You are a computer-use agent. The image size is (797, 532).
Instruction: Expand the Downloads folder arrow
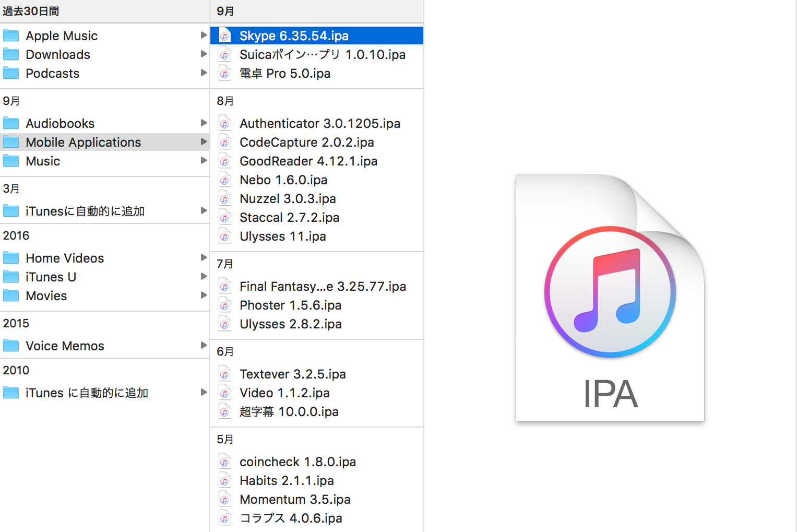point(204,54)
